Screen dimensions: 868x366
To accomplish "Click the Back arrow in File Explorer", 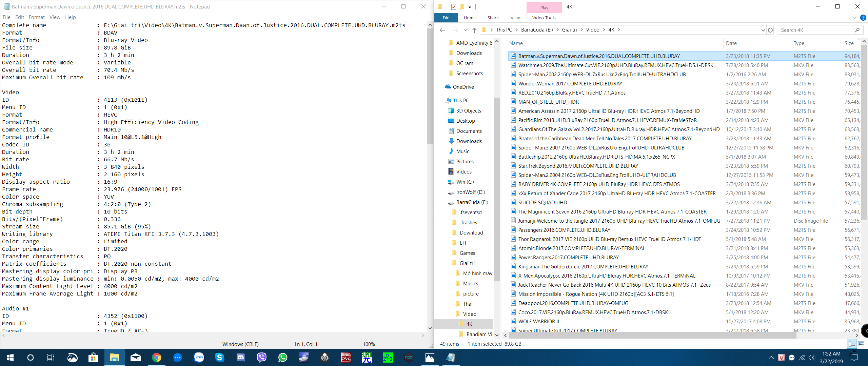I will click(x=442, y=30).
